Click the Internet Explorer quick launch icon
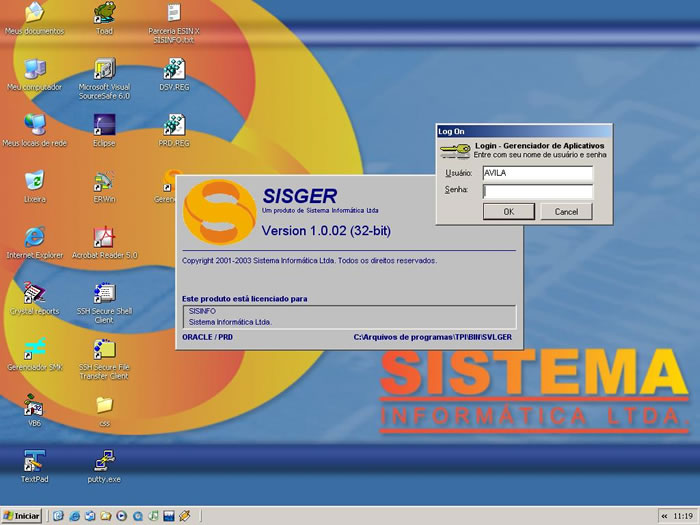 click(75, 516)
